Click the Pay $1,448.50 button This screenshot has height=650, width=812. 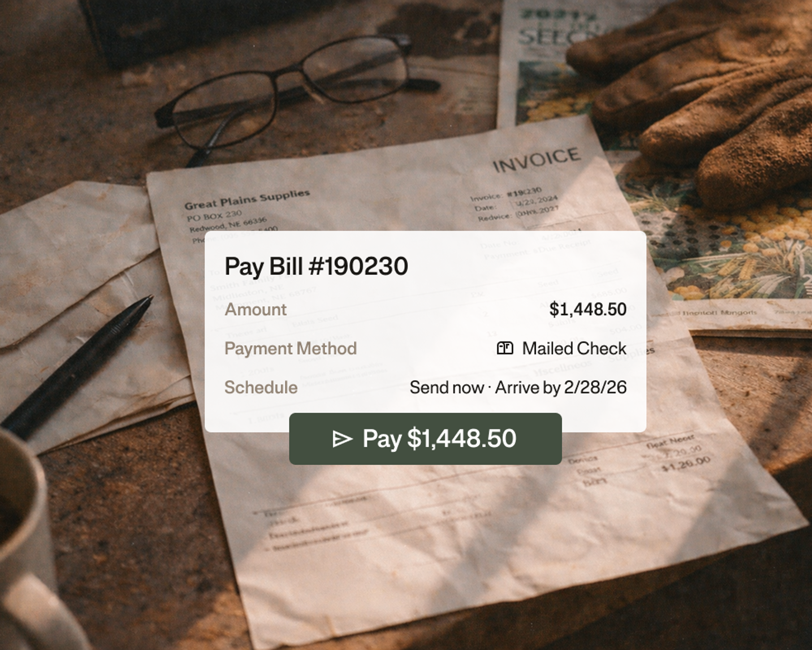click(425, 439)
